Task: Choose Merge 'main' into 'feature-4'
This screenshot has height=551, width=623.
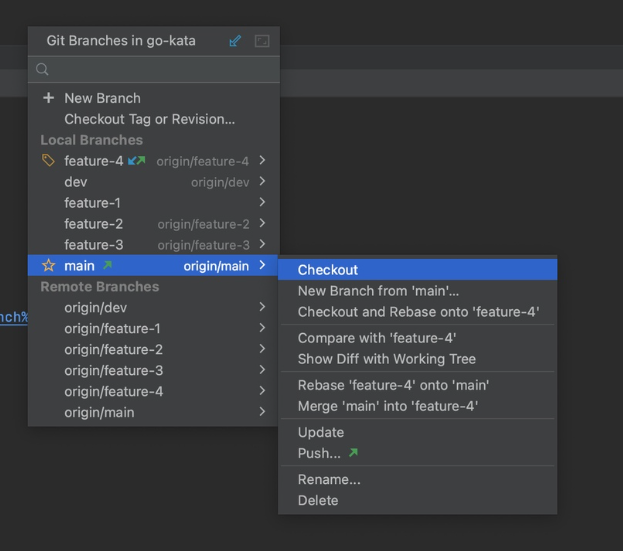Action: pos(388,406)
